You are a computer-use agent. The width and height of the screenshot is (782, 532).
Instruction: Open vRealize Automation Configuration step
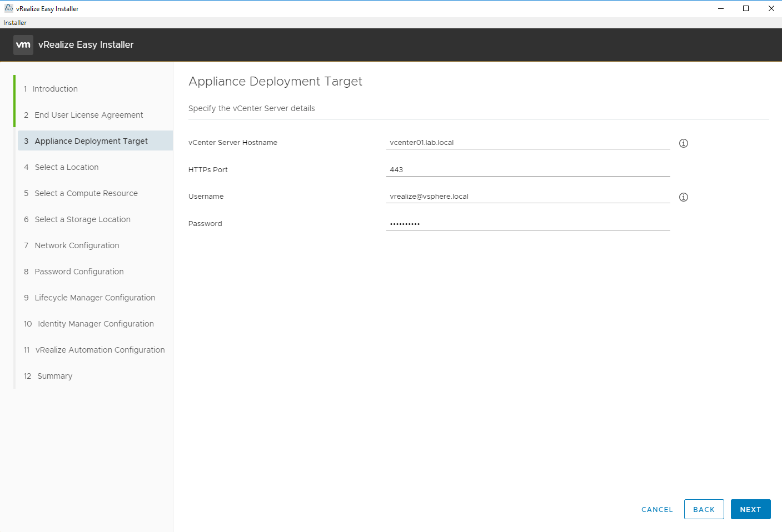(x=94, y=350)
